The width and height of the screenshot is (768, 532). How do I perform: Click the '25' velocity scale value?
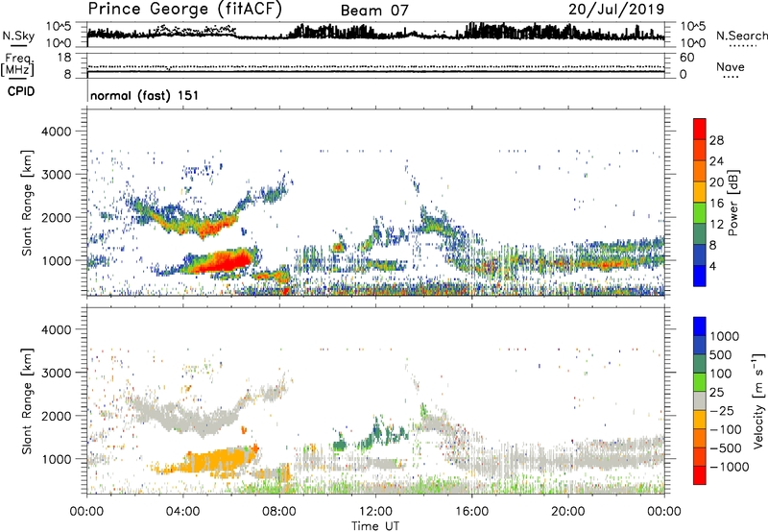tap(716, 392)
